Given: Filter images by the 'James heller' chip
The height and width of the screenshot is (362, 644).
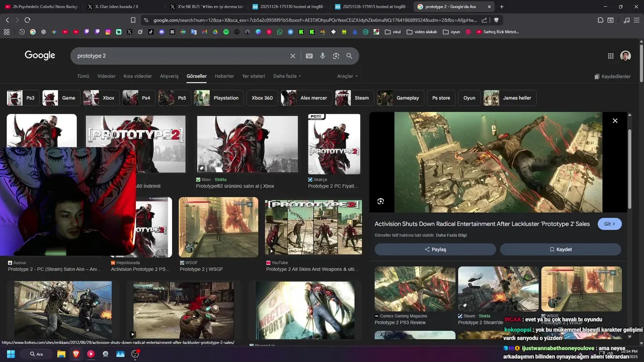Looking at the screenshot, I should click(x=510, y=98).
